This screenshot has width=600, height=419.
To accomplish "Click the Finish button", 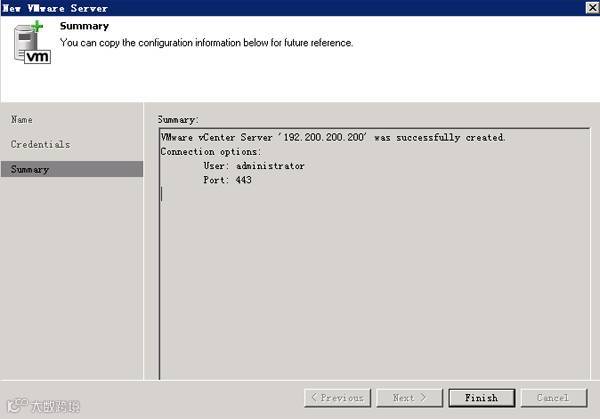I will coord(482,398).
